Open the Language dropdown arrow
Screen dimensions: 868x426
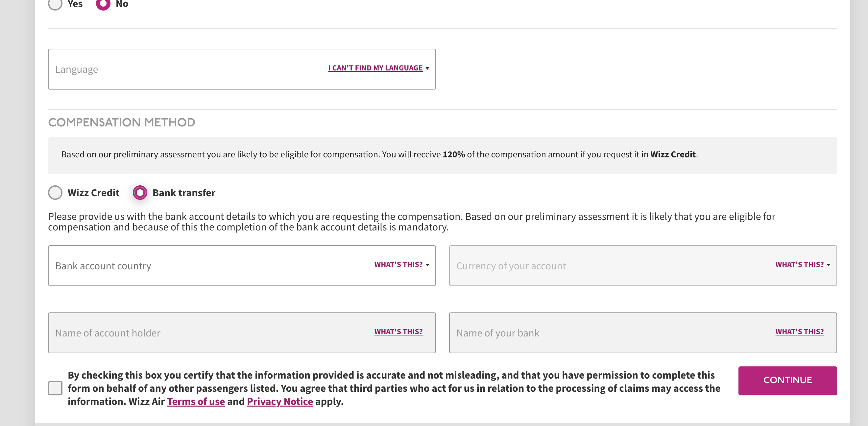pyautogui.click(x=427, y=68)
